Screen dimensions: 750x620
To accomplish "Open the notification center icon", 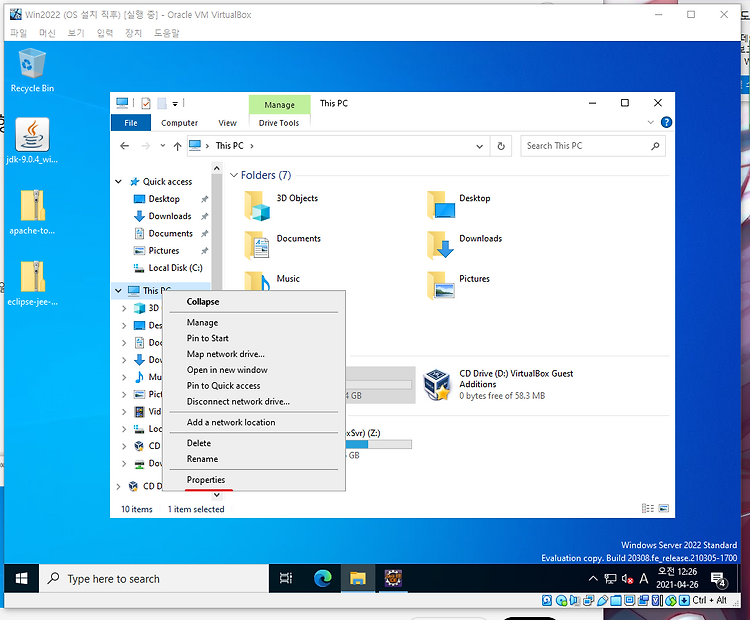I will point(718,579).
